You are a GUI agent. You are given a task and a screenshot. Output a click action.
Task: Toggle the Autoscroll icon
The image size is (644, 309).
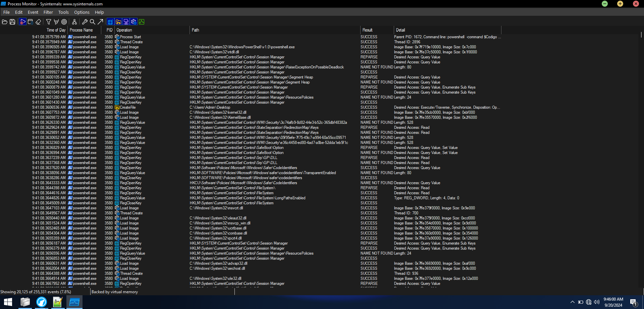(x=30, y=22)
